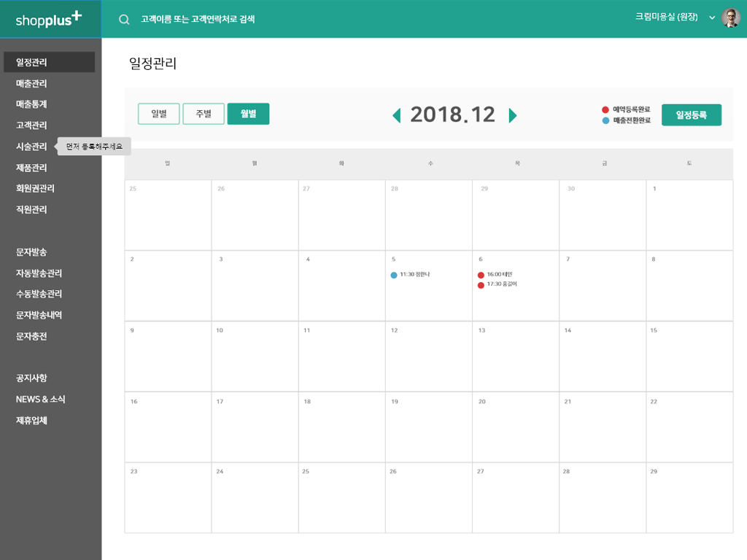This screenshot has width=747, height=560.
Task: Switch to 주별 weekly view
Action: [x=204, y=114]
